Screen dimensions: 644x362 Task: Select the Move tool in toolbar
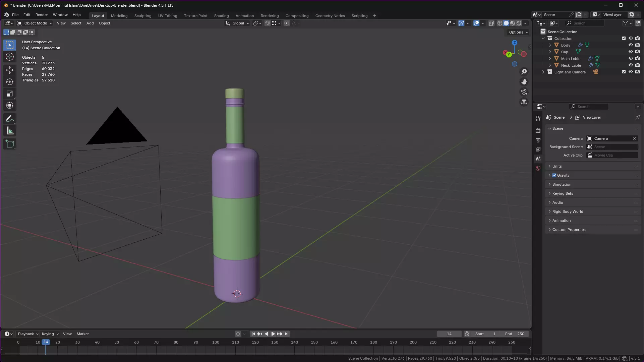pyautogui.click(x=10, y=70)
